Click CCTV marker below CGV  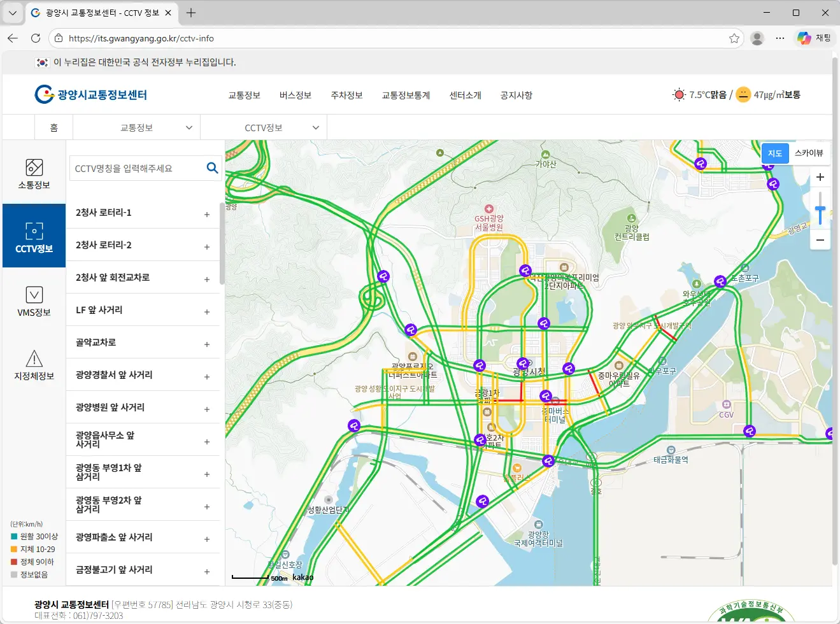click(x=750, y=431)
